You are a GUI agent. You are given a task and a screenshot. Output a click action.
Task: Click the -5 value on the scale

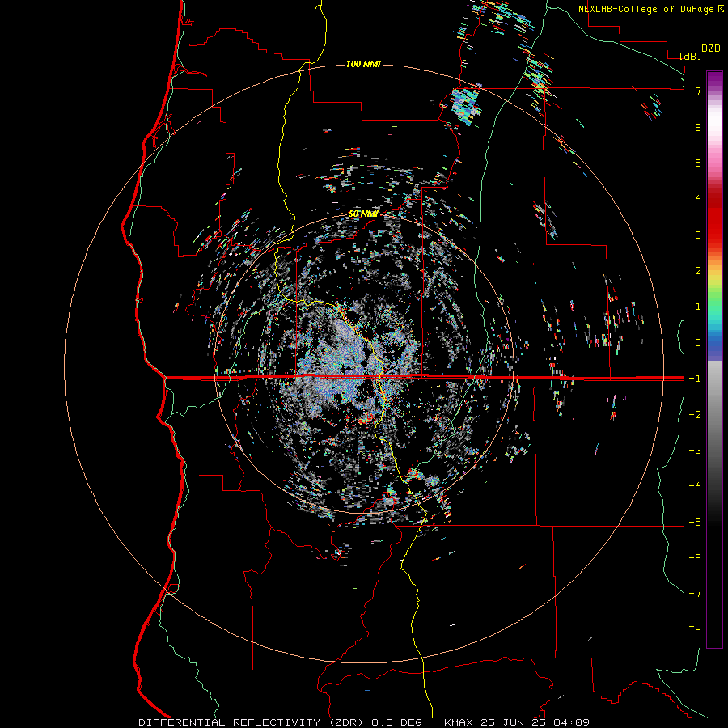[x=695, y=523]
